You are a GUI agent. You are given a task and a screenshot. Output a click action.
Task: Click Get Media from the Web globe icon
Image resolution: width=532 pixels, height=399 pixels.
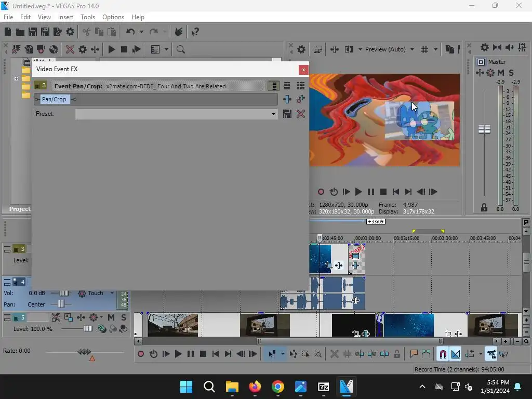tap(54, 49)
